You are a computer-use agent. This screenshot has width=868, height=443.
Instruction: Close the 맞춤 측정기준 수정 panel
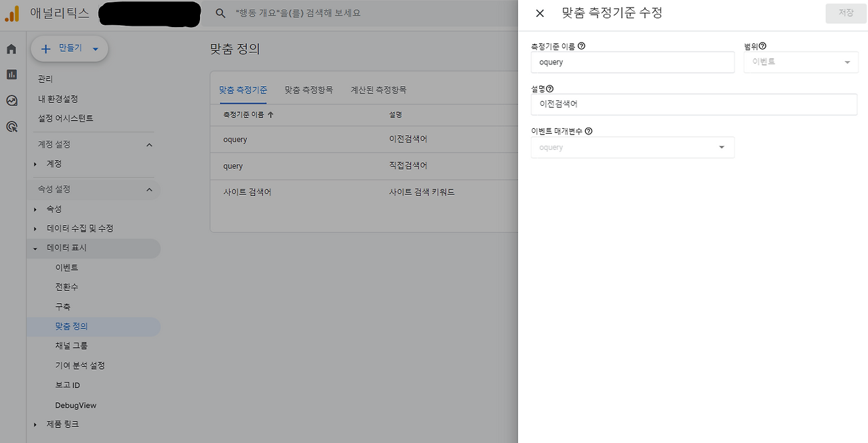pos(539,13)
